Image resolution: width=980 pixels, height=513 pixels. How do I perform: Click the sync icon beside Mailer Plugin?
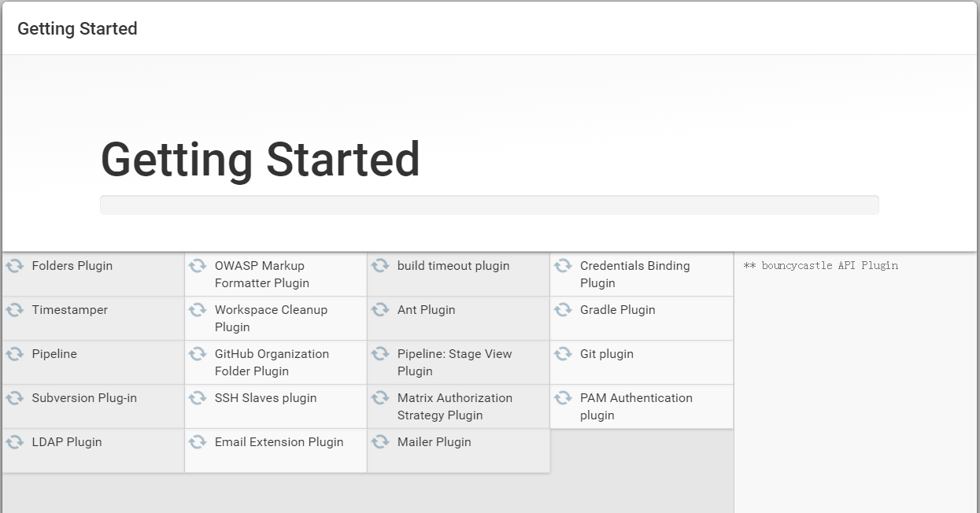pyautogui.click(x=380, y=442)
